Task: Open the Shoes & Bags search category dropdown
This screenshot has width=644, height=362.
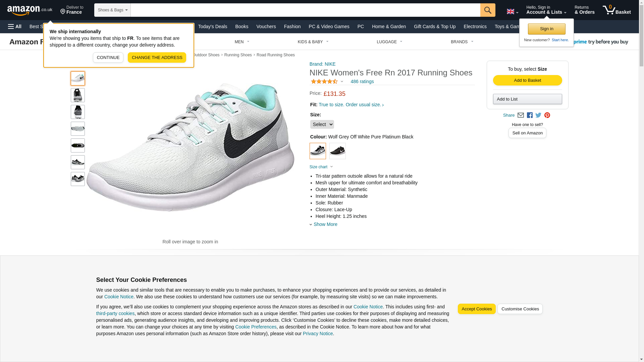Action: [x=112, y=10]
